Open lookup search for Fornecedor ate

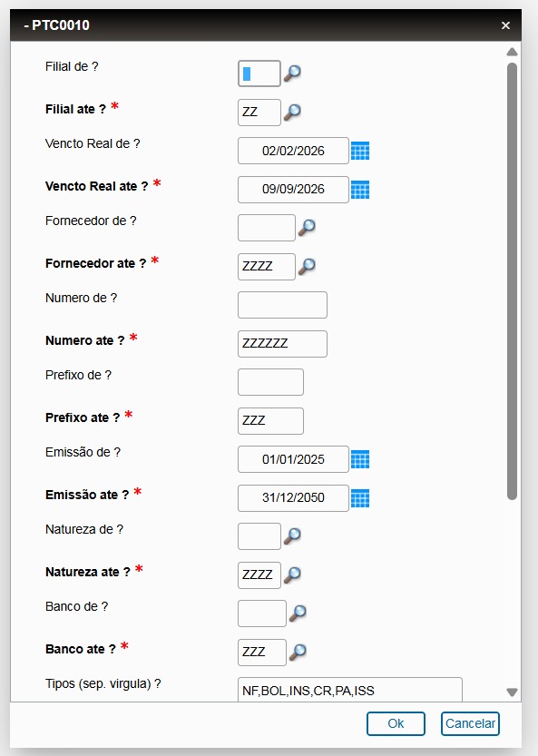click(x=307, y=266)
